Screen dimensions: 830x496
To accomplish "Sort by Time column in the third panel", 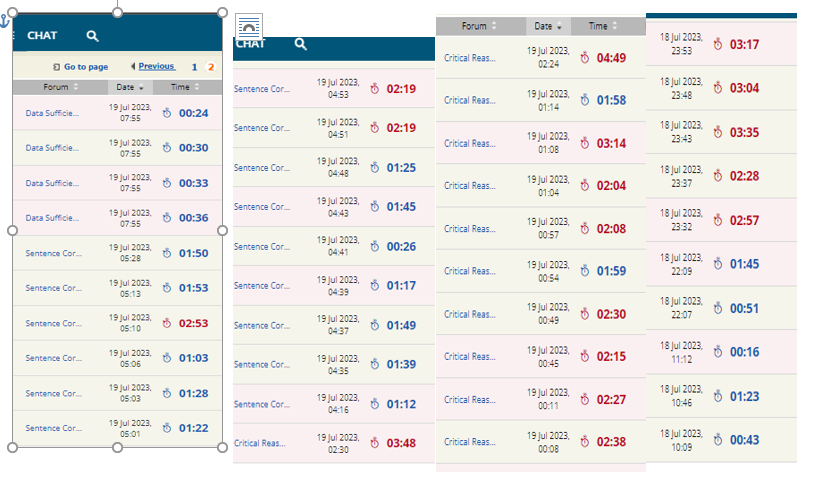I will click(602, 26).
